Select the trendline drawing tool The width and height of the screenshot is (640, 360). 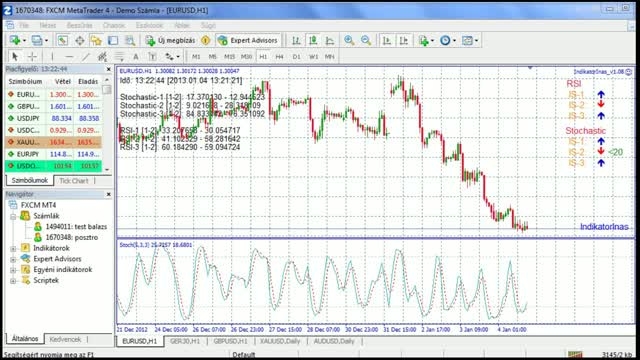pos(85,56)
